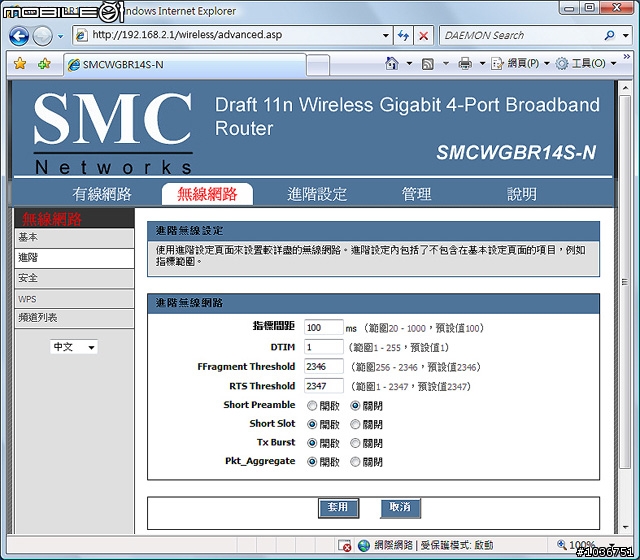Click the RSS feeds icon
Image resolution: width=640 pixels, height=560 pixels.
(x=427, y=64)
